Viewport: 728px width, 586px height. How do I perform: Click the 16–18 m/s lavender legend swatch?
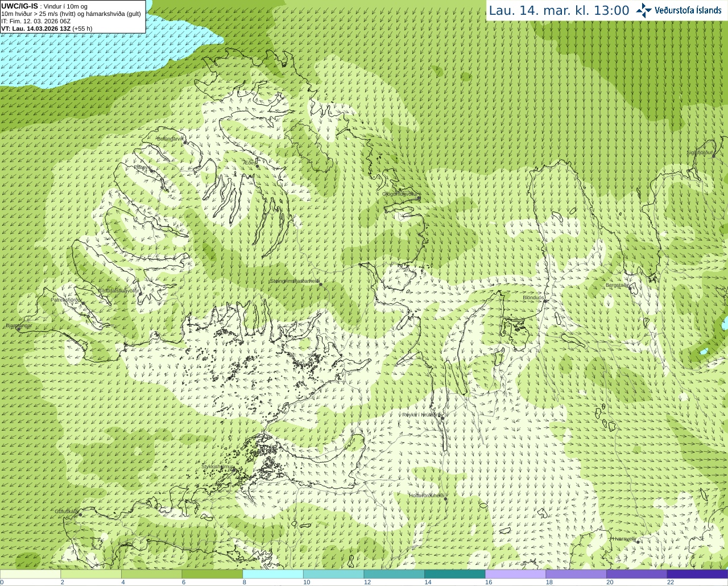tap(515, 574)
